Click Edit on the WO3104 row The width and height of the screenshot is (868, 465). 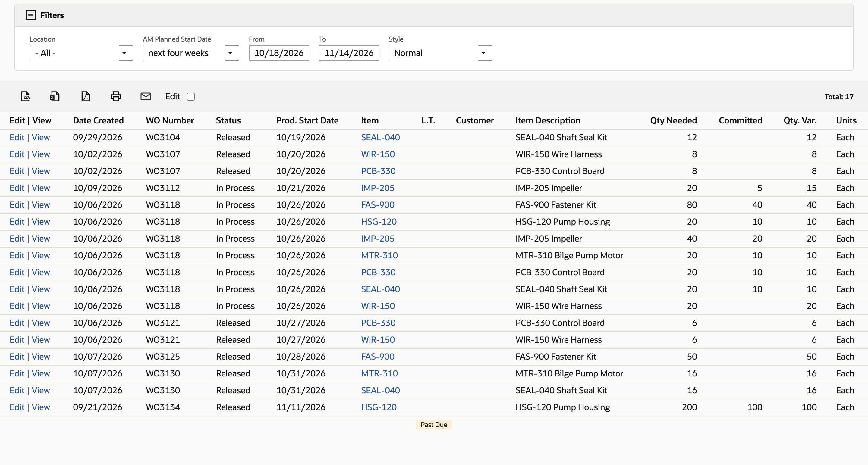click(17, 137)
